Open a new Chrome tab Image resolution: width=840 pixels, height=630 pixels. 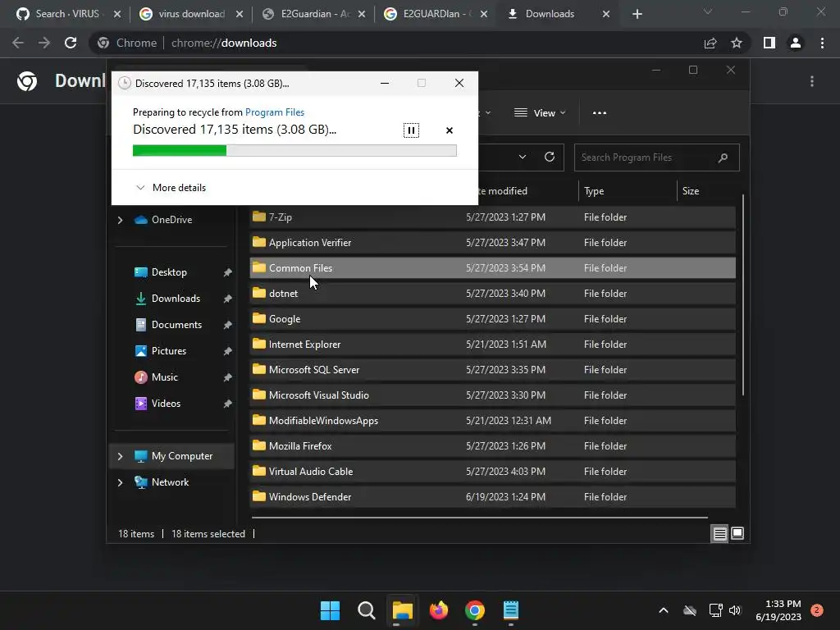pos(637,14)
